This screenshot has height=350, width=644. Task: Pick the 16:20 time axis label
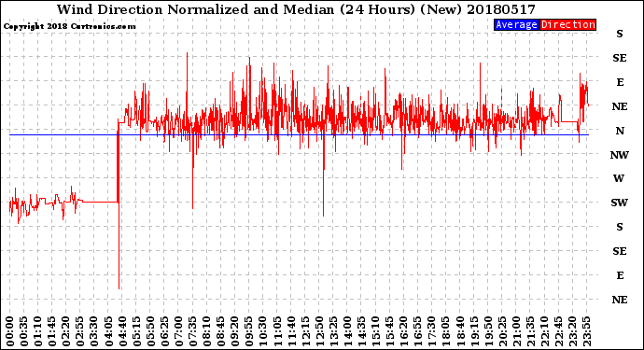coord(404,331)
